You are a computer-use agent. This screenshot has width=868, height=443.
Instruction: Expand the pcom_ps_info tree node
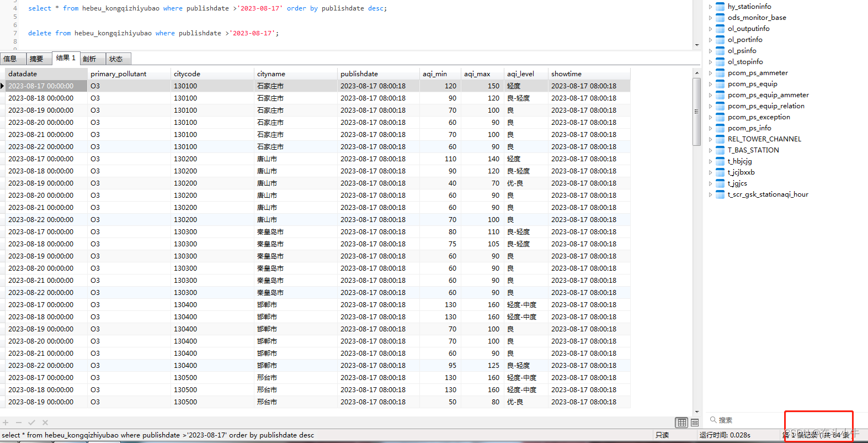click(x=710, y=128)
